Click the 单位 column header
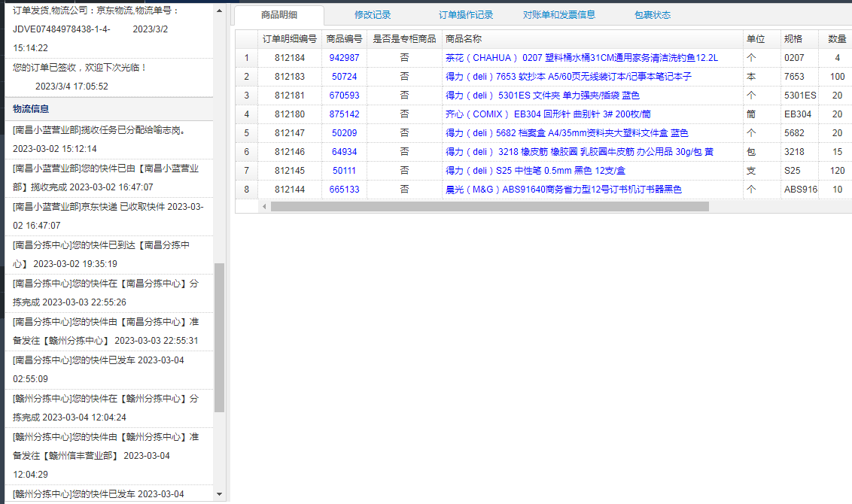852x504 pixels. click(x=762, y=39)
